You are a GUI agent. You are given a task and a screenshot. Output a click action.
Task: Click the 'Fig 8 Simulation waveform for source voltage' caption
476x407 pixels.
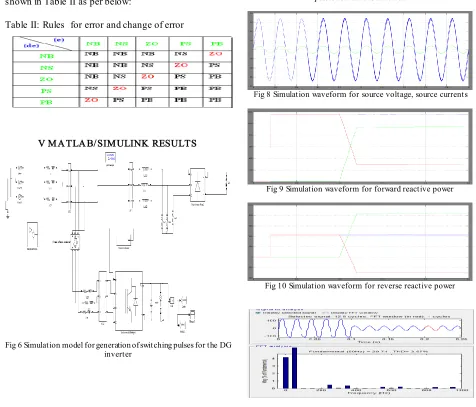[x=360, y=95]
